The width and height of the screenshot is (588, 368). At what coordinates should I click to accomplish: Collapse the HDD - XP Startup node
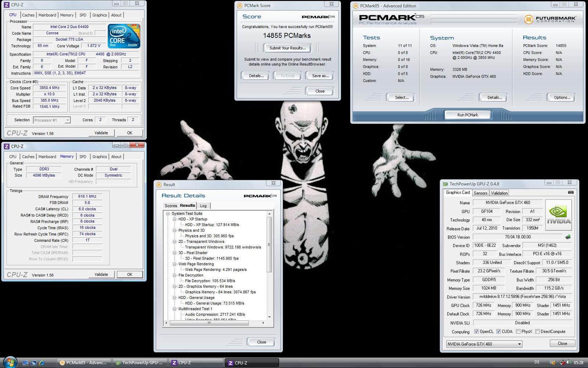tap(175, 219)
